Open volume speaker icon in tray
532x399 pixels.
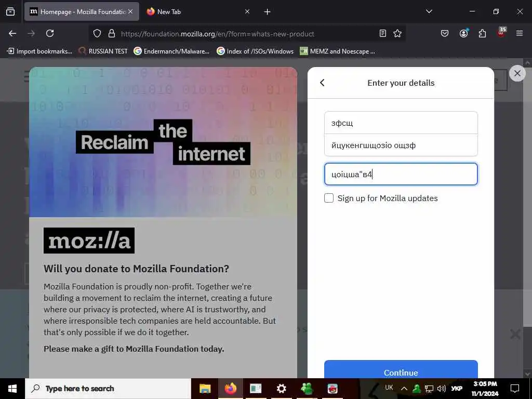(x=442, y=389)
